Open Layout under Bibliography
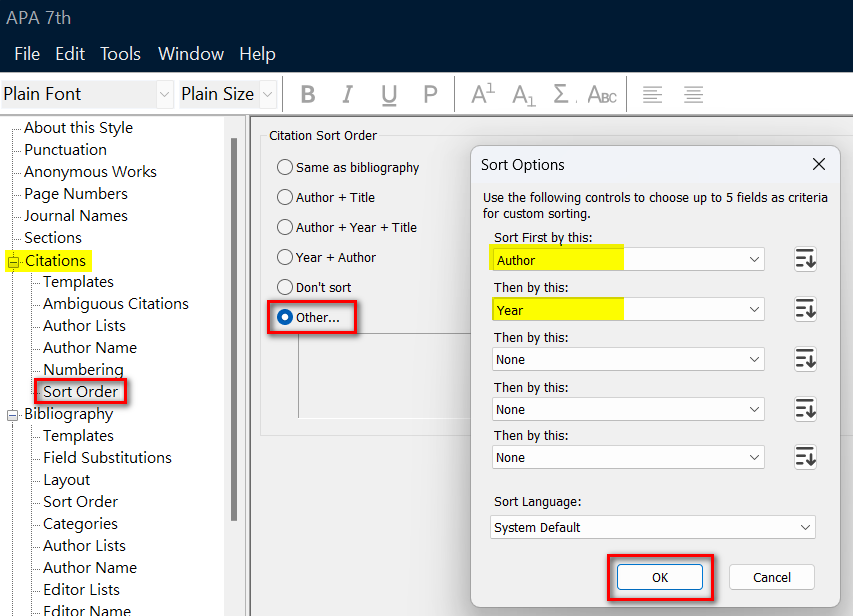Image resolution: width=853 pixels, height=616 pixels. point(66,480)
